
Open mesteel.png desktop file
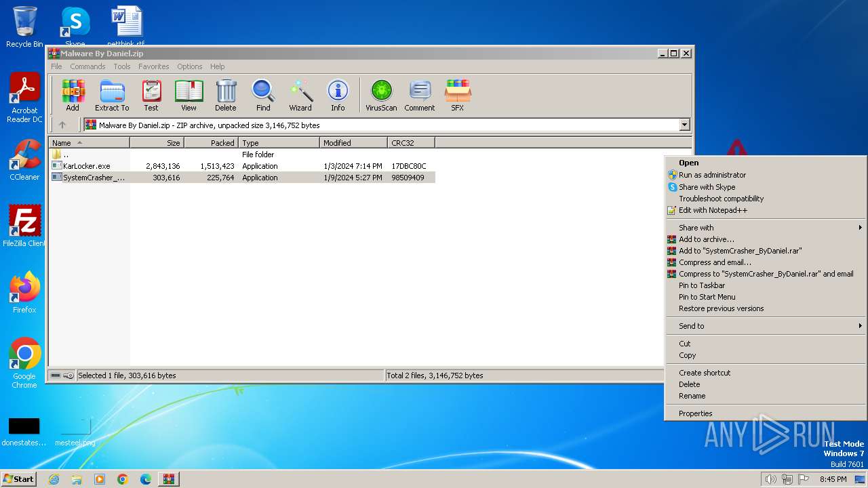[x=75, y=432]
